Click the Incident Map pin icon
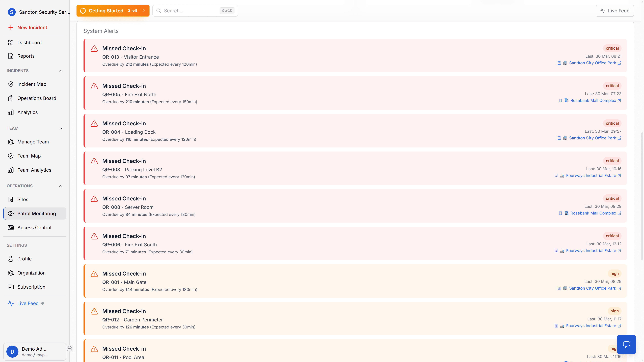Image resolution: width=644 pixels, height=362 pixels. coord(11,84)
